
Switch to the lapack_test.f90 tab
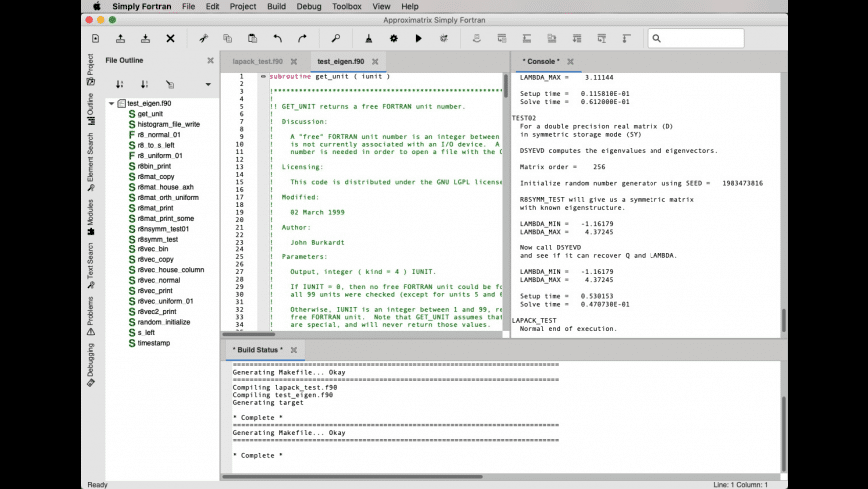(257, 61)
